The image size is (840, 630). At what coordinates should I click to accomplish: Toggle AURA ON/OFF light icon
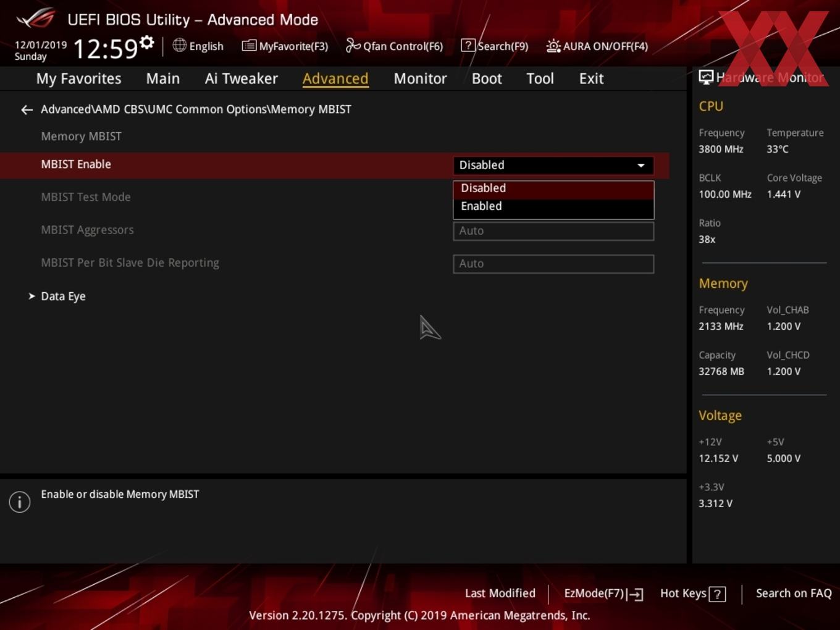point(553,46)
